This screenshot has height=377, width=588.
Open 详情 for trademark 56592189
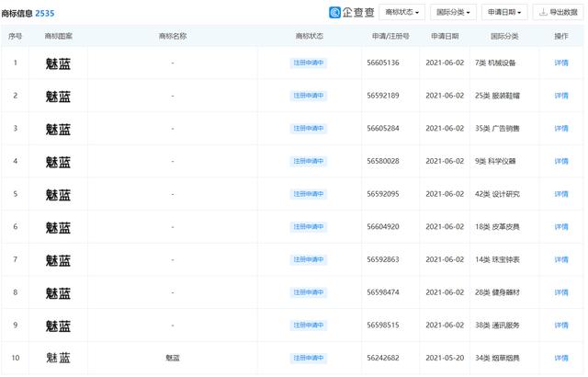[x=561, y=96]
